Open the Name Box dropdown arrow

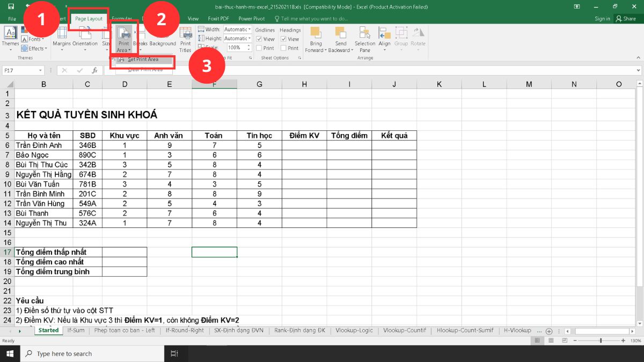pyautogui.click(x=40, y=70)
